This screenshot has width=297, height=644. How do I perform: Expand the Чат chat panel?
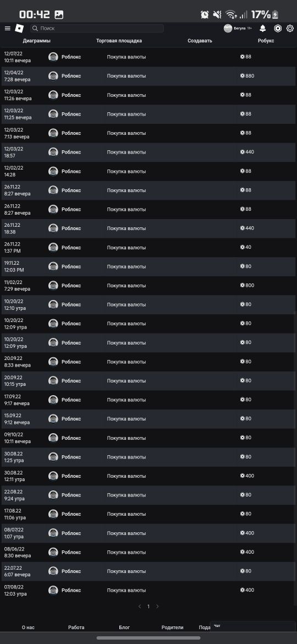coord(254,626)
